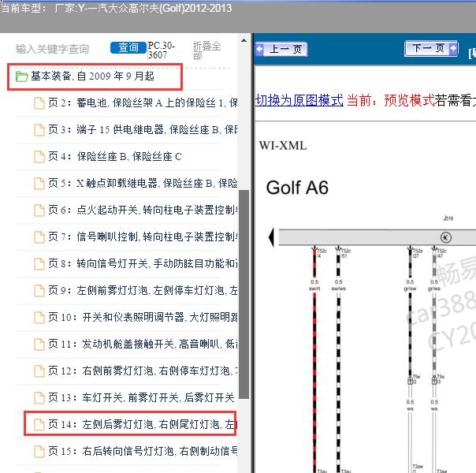Open 页 12 右侧前雾灯灯泡 entry

[143, 371]
